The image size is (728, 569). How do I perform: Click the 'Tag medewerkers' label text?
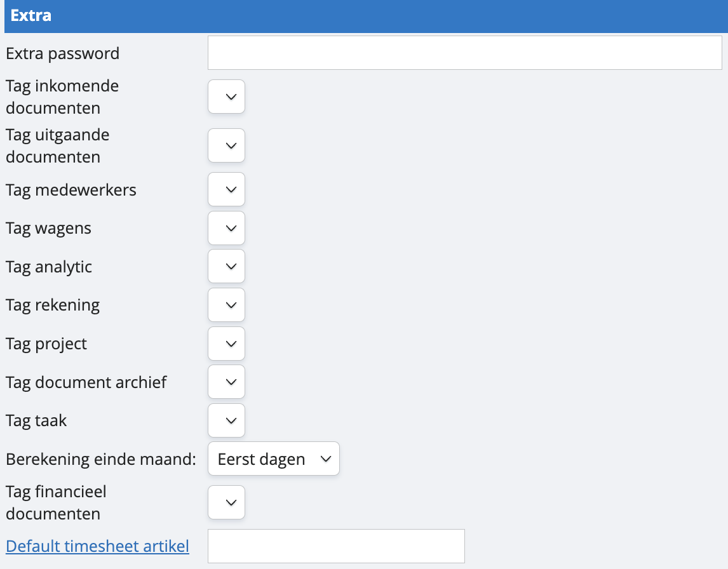coord(71,190)
